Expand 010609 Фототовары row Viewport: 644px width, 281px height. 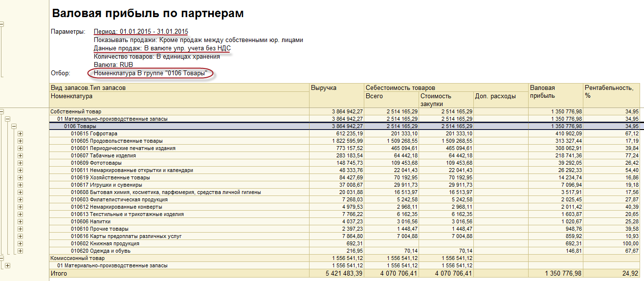20,163
